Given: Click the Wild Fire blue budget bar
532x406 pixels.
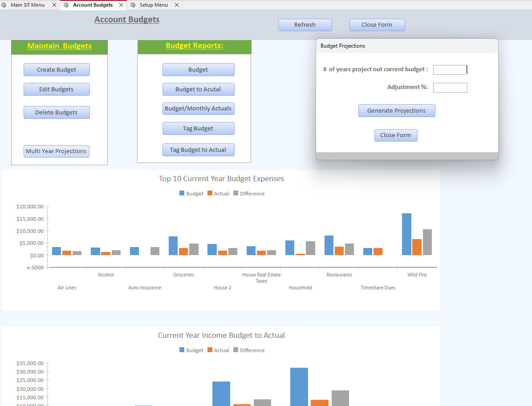Looking at the screenshot, I should [406, 234].
